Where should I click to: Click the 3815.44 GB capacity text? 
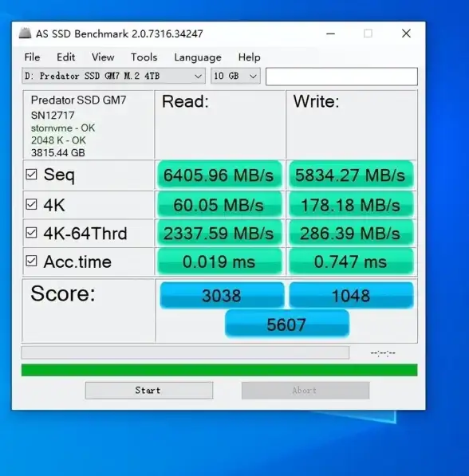(57, 153)
